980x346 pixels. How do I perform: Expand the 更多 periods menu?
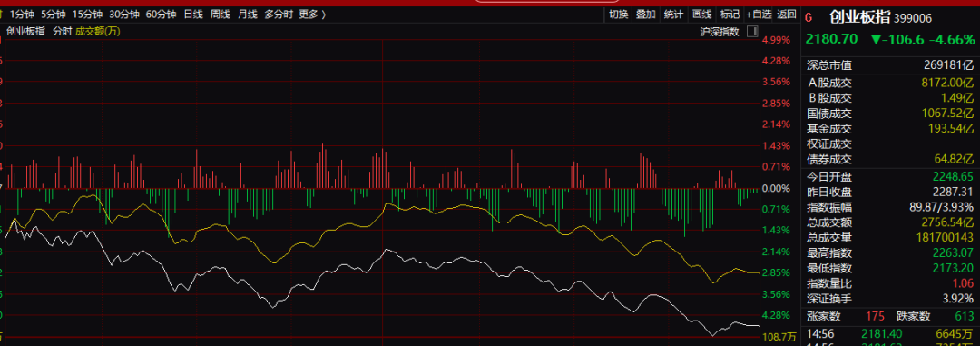click(312, 15)
